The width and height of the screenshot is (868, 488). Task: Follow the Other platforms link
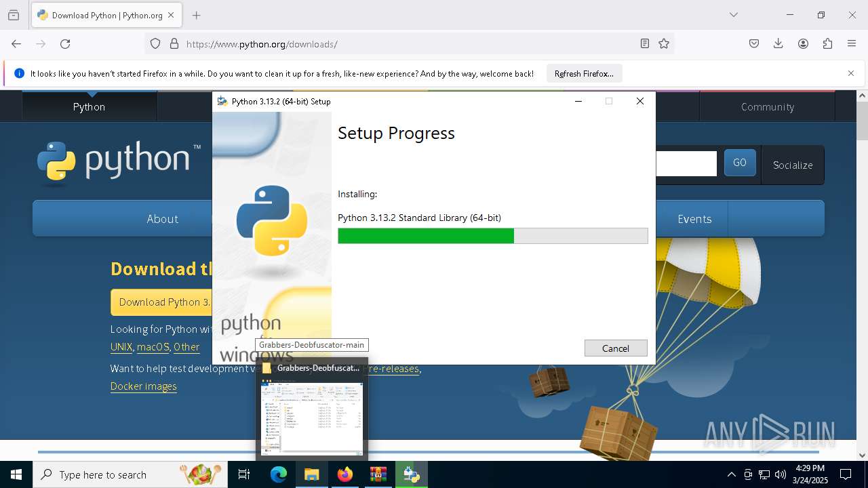186,347
